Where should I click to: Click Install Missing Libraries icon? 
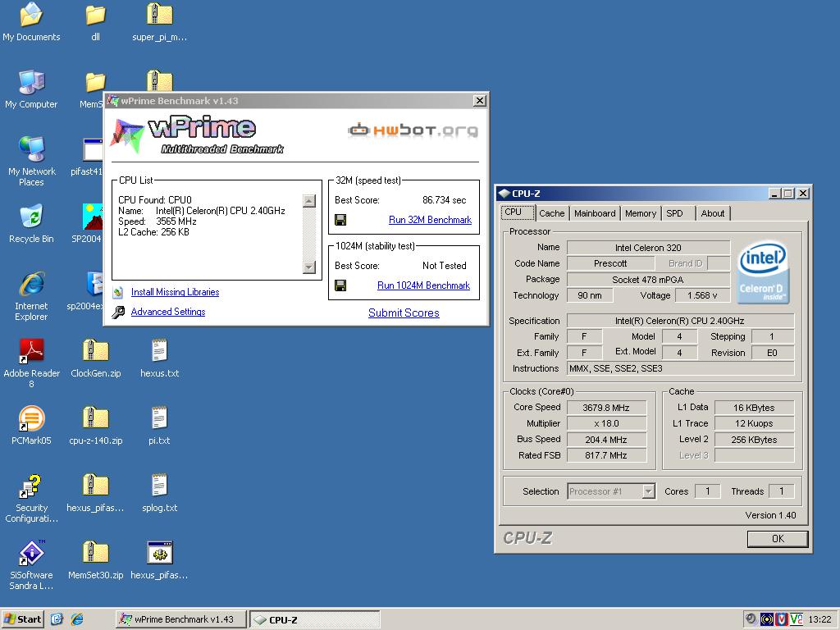(x=118, y=293)
